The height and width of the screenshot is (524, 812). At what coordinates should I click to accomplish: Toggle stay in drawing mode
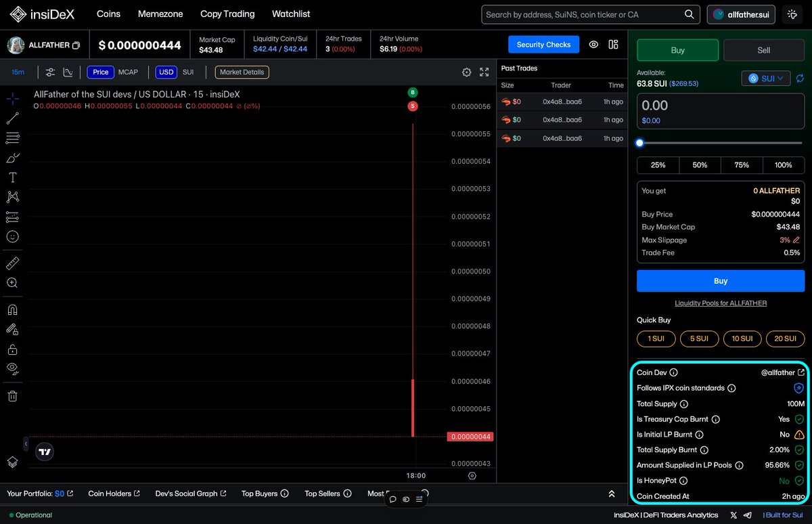[12, 329]
